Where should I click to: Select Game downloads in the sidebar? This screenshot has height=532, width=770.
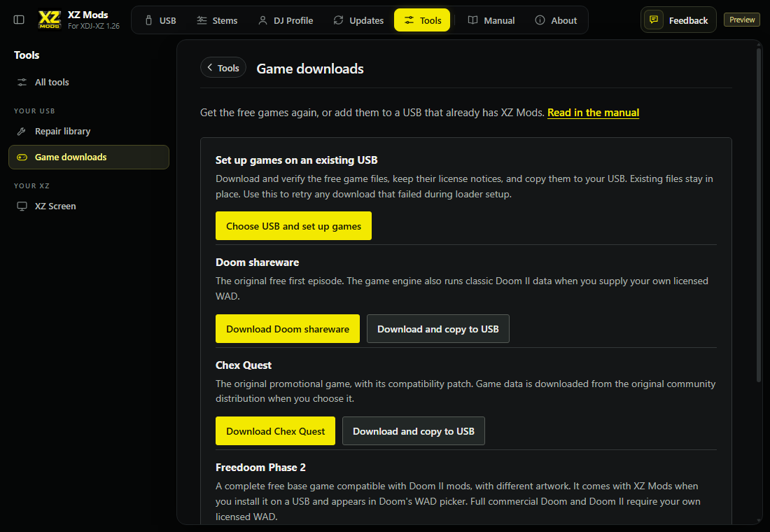tap(89, 157)
